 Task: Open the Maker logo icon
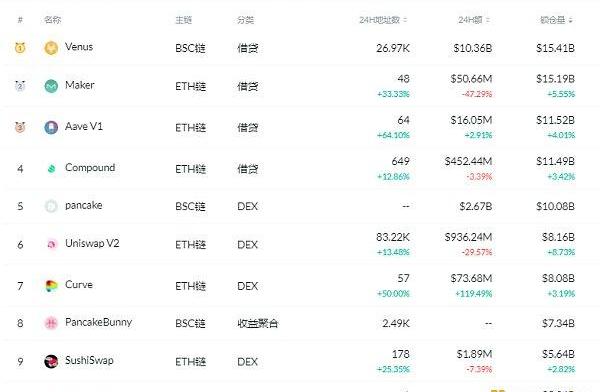point(51,86)
